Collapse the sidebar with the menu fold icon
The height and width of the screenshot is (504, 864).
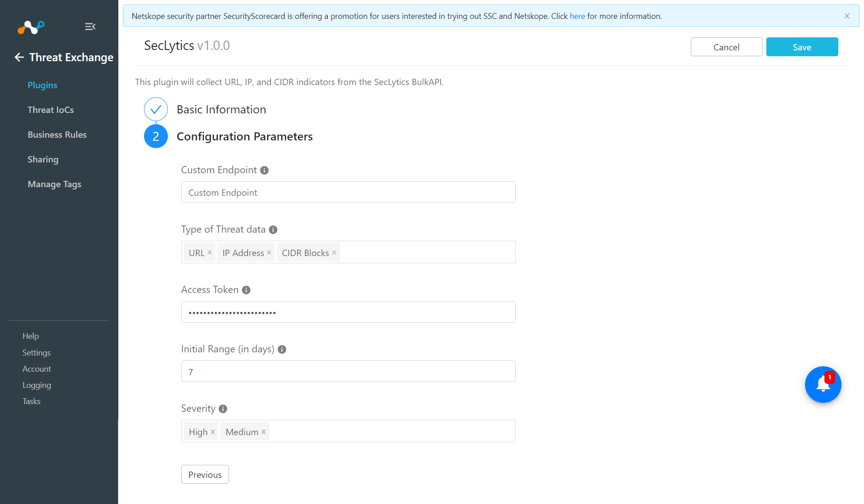point(90,27)
